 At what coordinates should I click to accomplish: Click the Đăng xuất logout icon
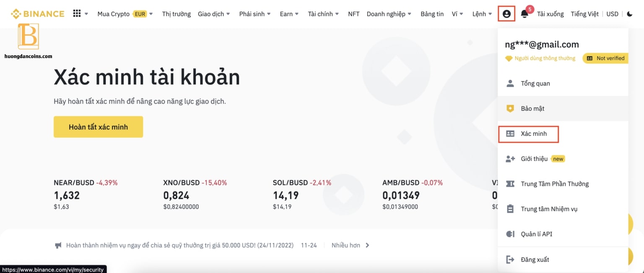coord(510,259)
